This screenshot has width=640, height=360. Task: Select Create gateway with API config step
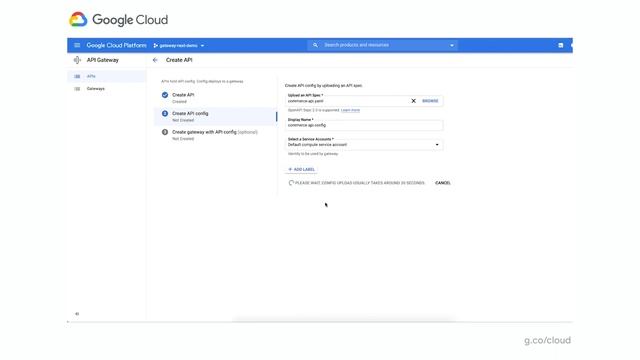[x=215, y=135]
